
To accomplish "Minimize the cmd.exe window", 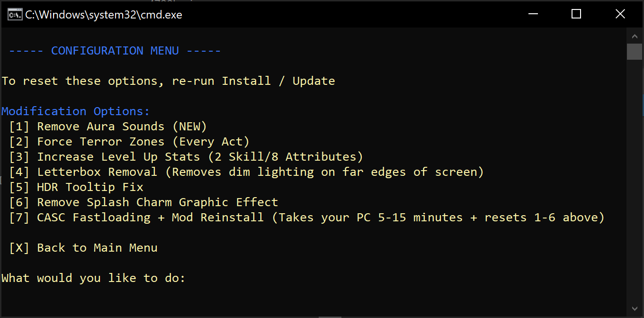I will coord(532,14).
